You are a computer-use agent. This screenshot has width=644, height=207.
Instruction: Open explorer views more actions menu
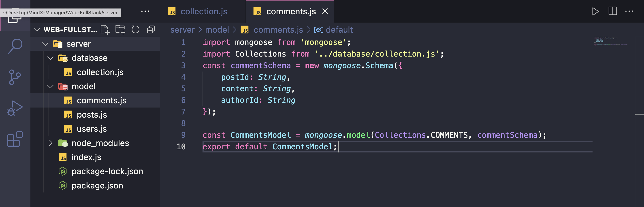point(145,11)
